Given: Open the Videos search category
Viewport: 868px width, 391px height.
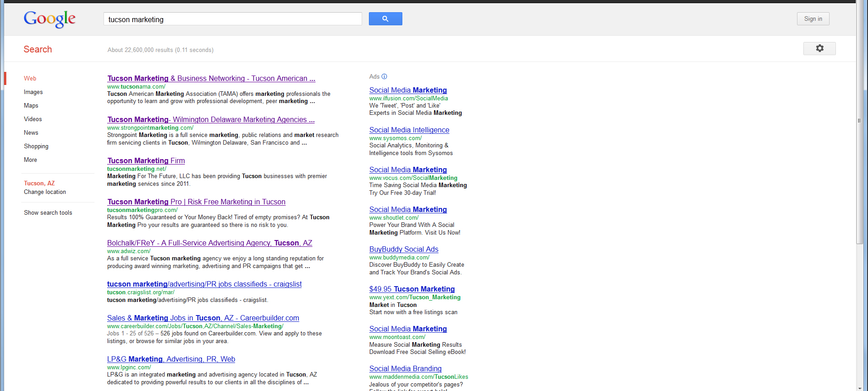Looking at the screenshot, I should 33,119.
